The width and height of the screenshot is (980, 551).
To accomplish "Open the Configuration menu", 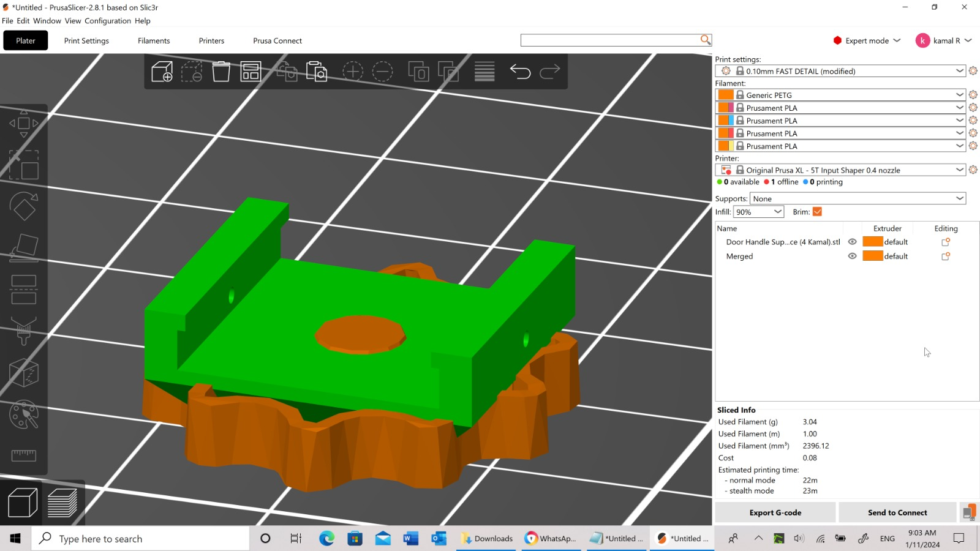I will pyautogui.click(x=108, y=21).
